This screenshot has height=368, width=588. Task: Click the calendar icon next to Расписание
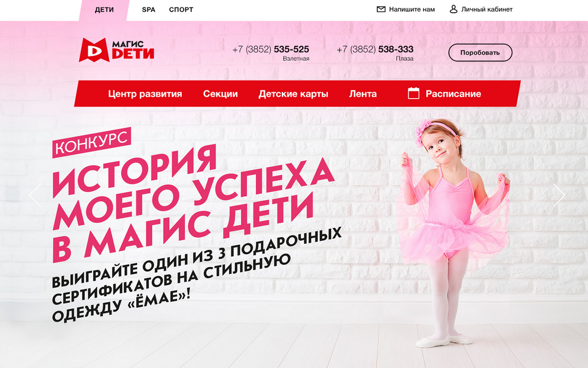point(414,93)
